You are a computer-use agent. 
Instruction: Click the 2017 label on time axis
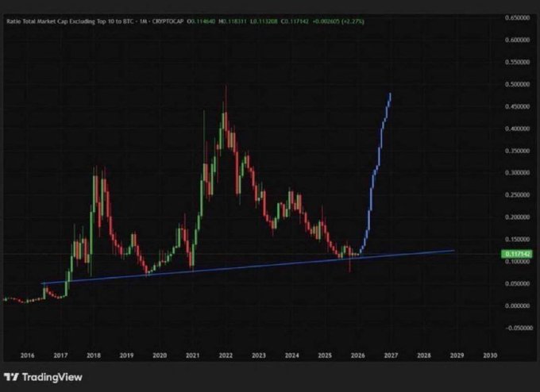click(60, 355)
